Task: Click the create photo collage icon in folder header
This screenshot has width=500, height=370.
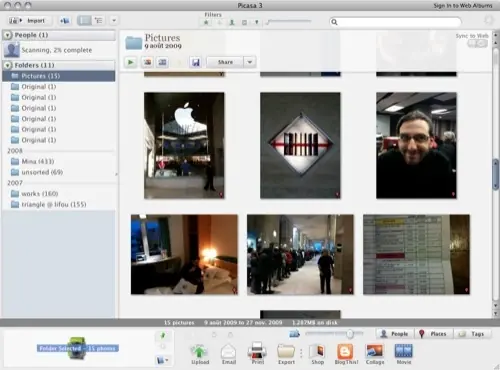Action: [x=147, y=62]
